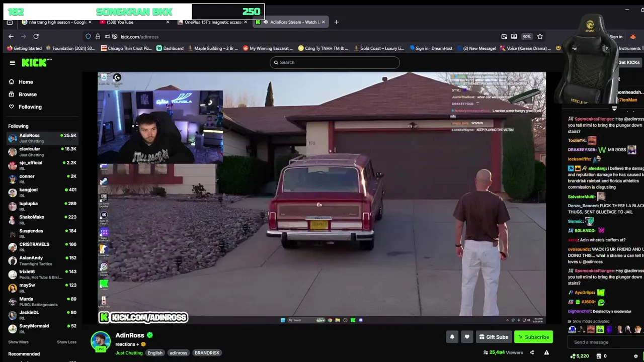Click the green Subscribe button
Viewport: 644px width, 362px height.
533,337
